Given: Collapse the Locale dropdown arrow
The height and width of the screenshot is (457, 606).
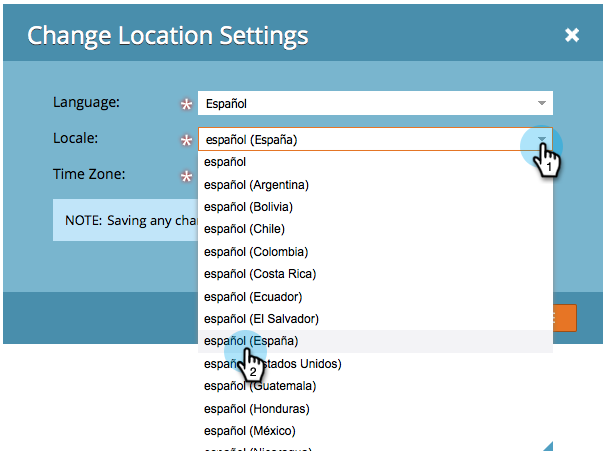Looking at the screenshot, I should pyautogui.click(x=541, y=139).
